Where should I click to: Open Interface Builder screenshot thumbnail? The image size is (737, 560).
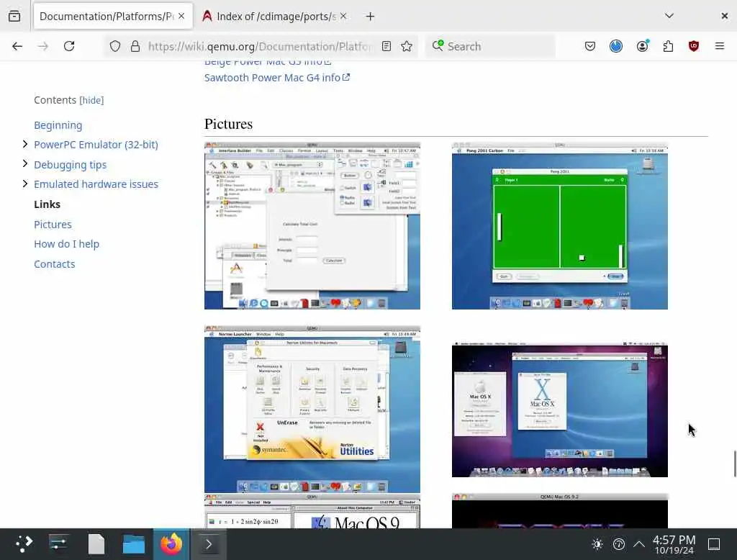(312, 226)
